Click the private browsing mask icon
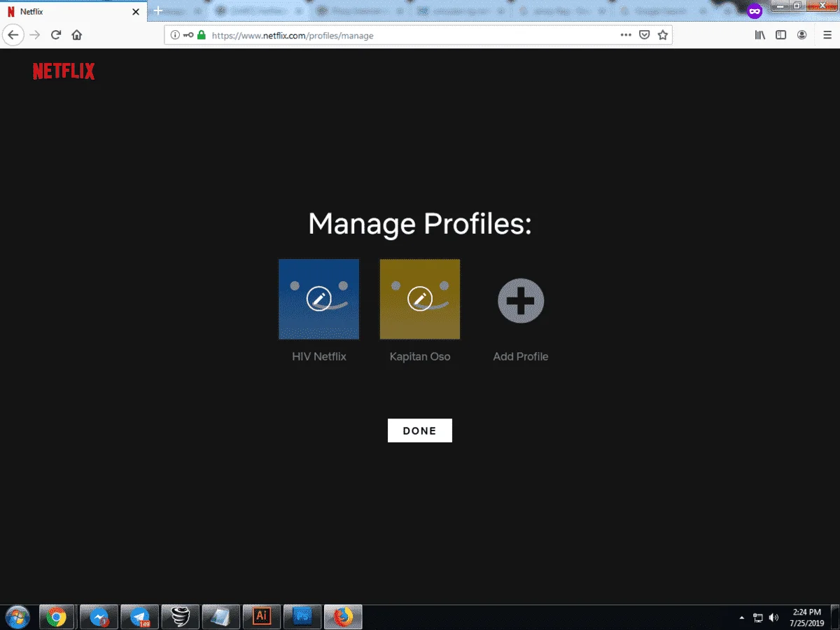This screenshot has width=840, height=630. pyautogui.click(x=755, y=11)
